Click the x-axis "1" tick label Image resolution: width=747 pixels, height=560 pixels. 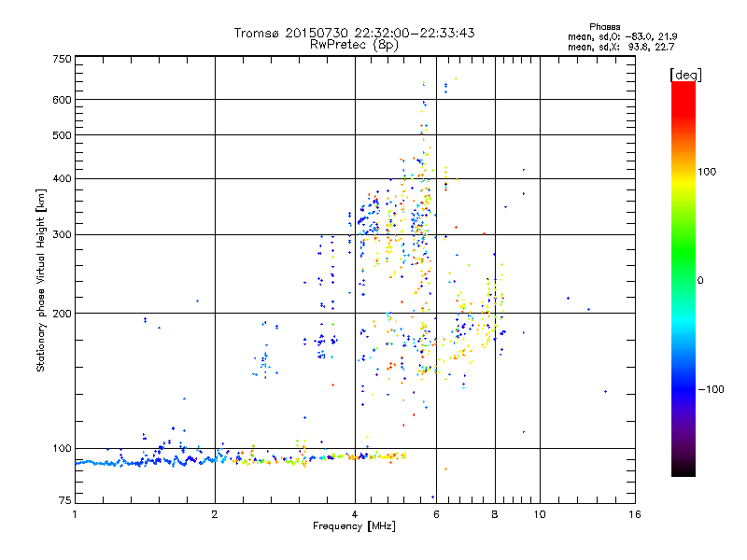[75, 514]
